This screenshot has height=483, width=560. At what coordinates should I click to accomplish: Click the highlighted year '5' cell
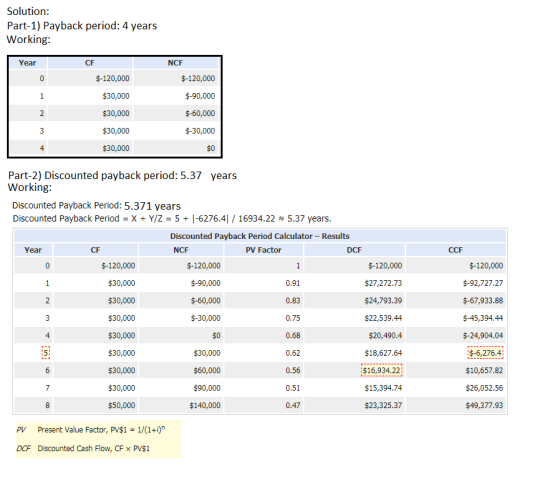(46, 353)
